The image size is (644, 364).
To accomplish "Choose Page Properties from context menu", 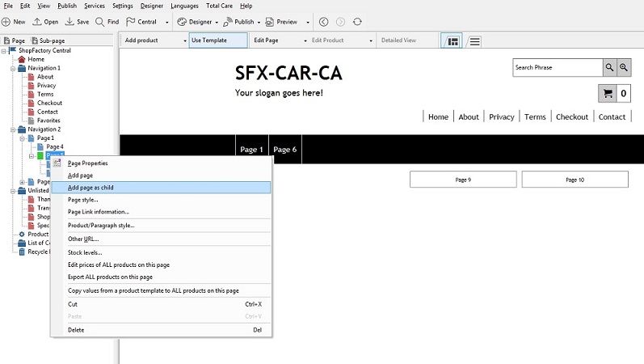I will click(x=161, y=163).
